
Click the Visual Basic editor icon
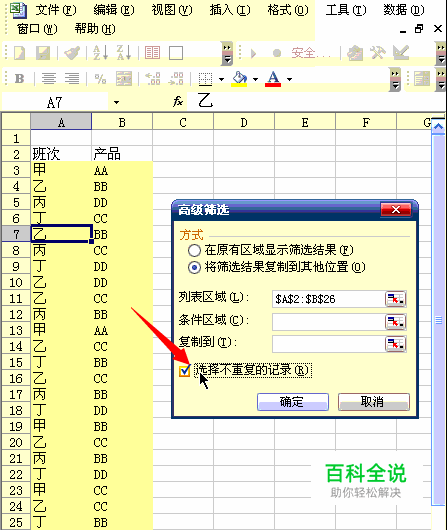pos(355,53)
